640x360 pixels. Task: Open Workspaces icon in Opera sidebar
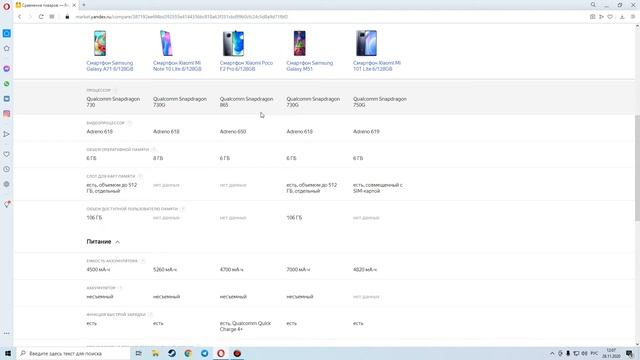pos(7,33)
